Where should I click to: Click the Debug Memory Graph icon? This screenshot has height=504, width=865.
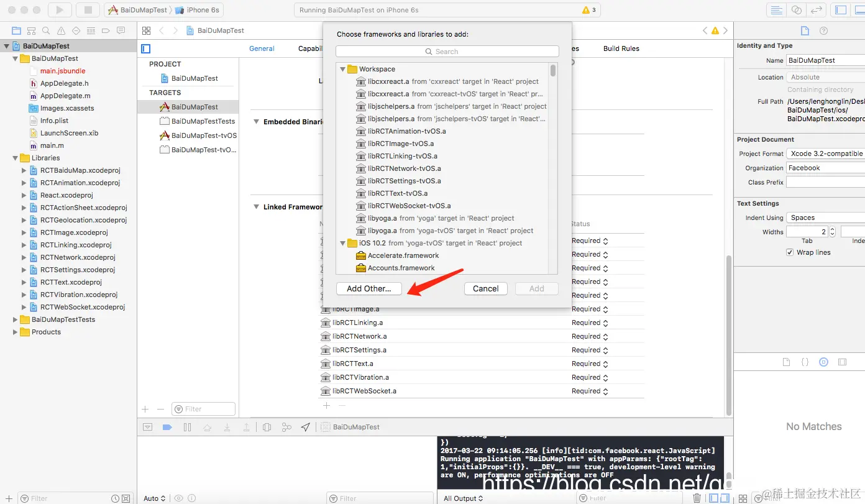pos(286,427)
